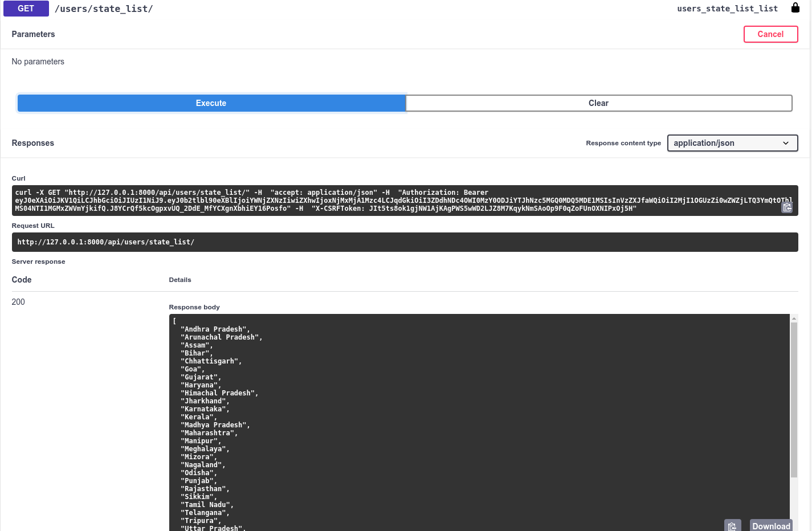The width and height of the screenshot is (812, 531).
Task: Click the Responses section heading
Action: tap(33, 143)
